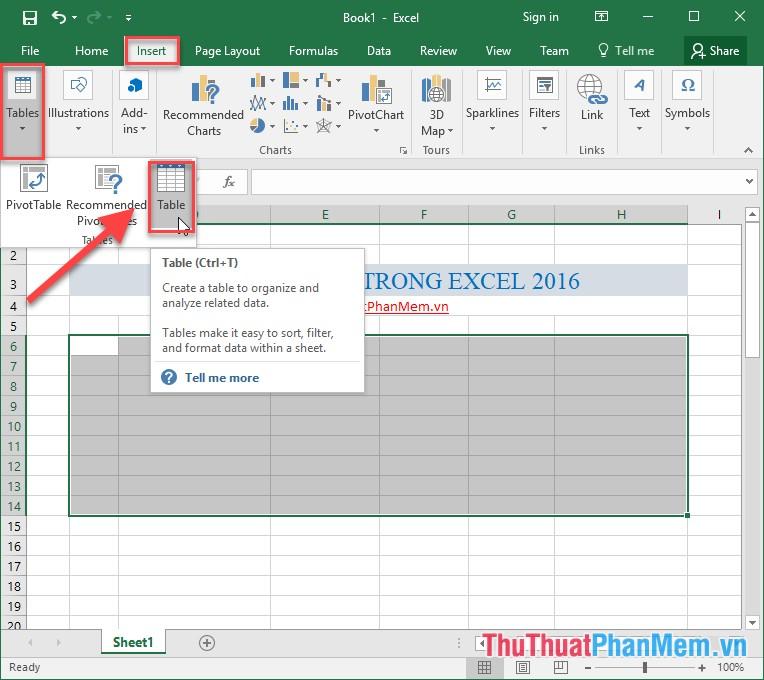Open the undo history dropdown arrow
The image size is (764, 680).
point(75,18)
